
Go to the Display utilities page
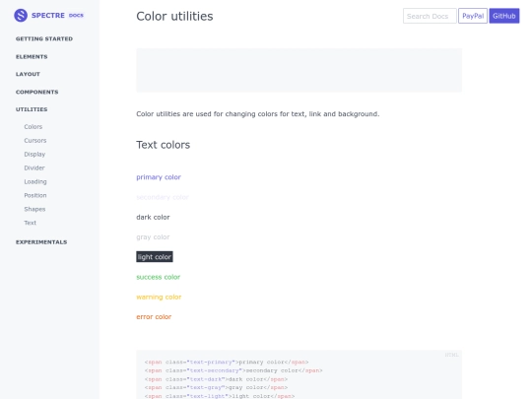click(x=34, y=154)
